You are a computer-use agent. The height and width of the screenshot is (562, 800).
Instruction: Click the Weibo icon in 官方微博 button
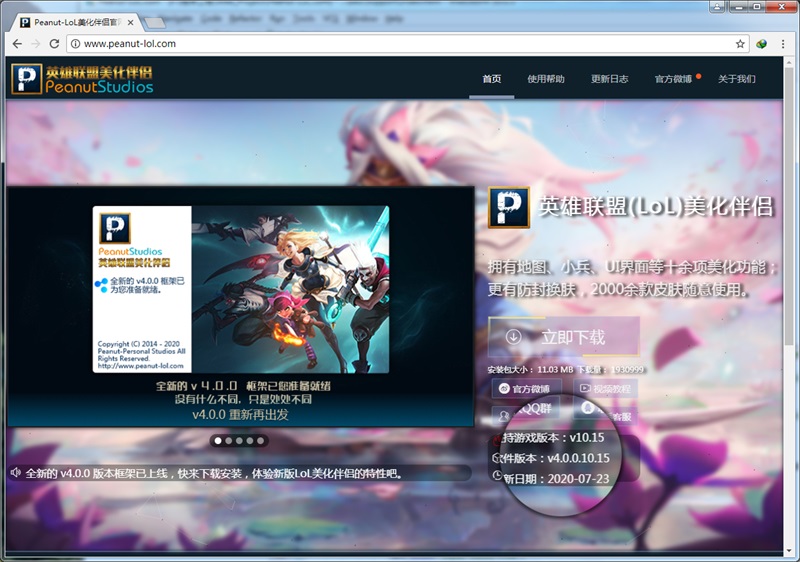504,389
